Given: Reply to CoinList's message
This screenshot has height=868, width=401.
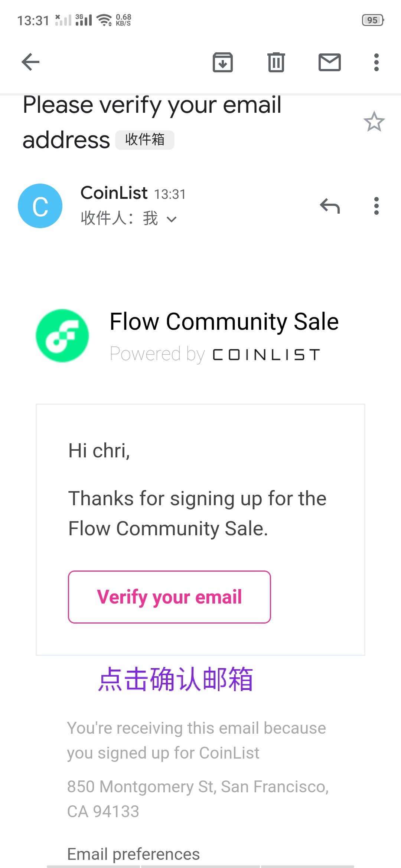Looking at the screenshot, I should pos(330,206).
